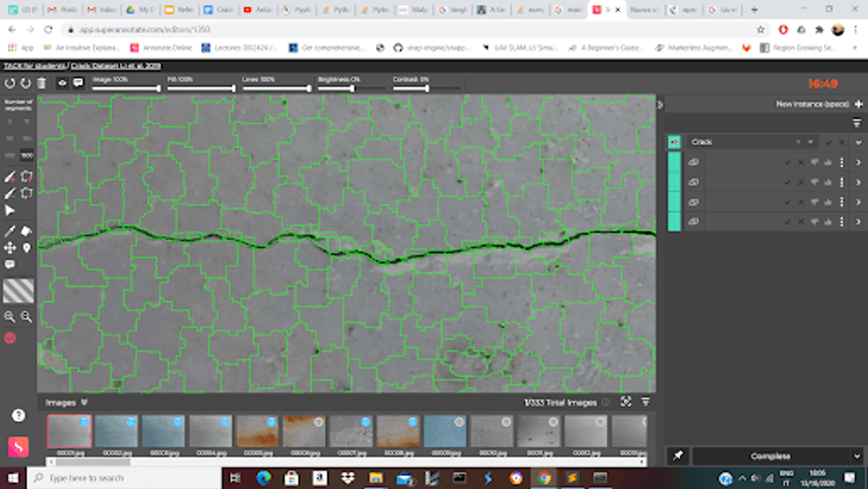Open the Crack class dropdown
This screenshot has height=489, width=868.
pos(810,142)
